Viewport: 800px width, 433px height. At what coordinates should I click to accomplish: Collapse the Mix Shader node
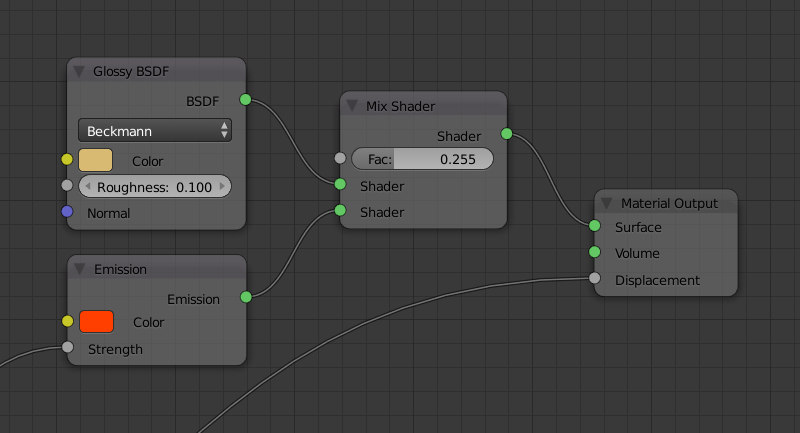pos(352,106)
